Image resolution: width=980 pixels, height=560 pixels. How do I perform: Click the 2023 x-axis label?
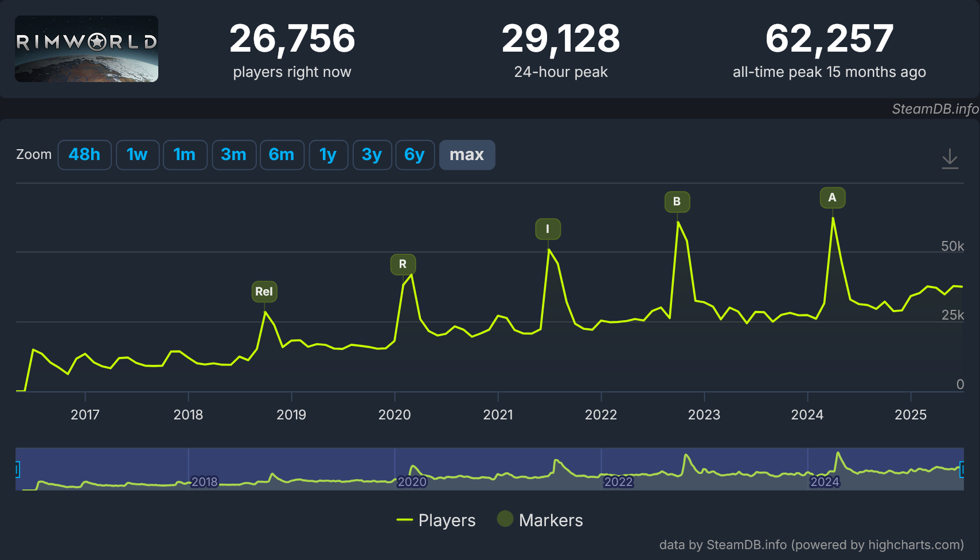click(704, 415)
